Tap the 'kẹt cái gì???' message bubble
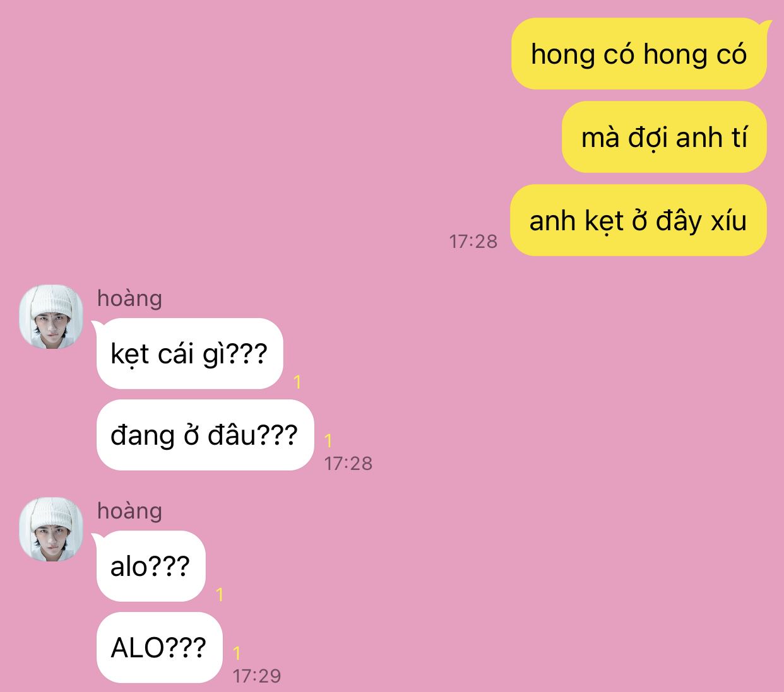The height and width of the screenshot is (692, 784). (x=190, y=354)
